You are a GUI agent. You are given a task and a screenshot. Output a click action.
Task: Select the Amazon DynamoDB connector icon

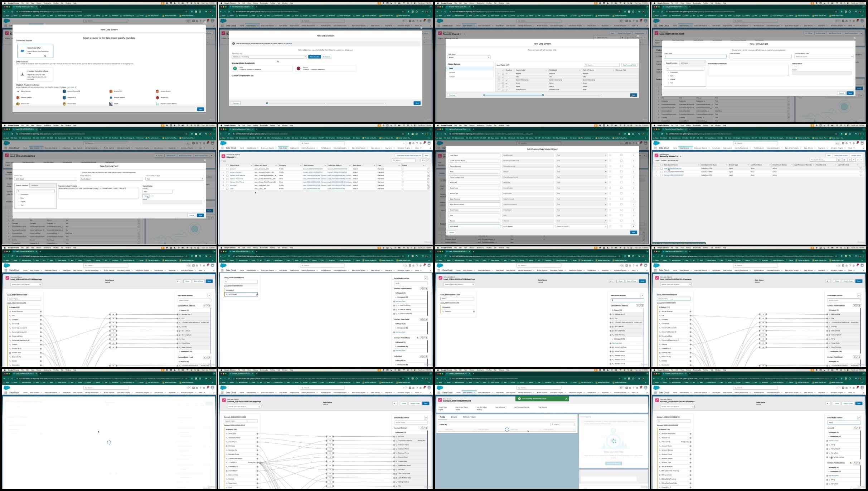click(x=64, y=91)
